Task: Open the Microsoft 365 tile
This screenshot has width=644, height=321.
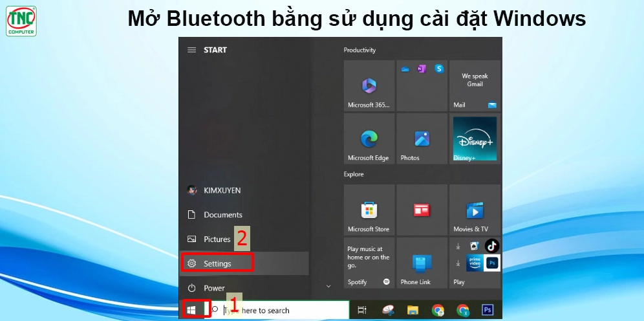Action: [369, 85]
